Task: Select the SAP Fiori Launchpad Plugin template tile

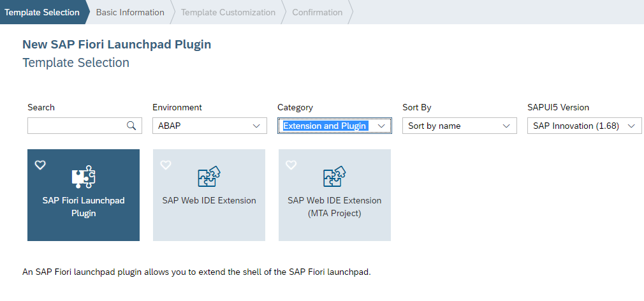Action: coord(84,195)
